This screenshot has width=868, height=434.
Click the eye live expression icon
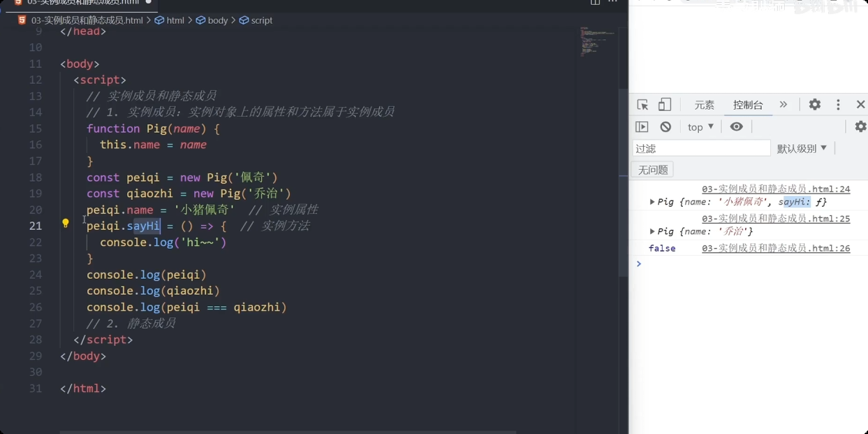[736, 126]
